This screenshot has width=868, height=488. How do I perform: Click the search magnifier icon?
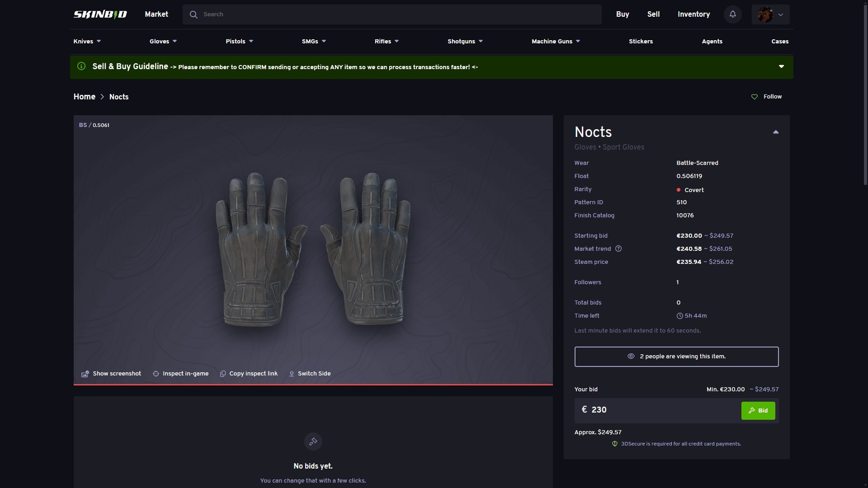pos(193,14)
